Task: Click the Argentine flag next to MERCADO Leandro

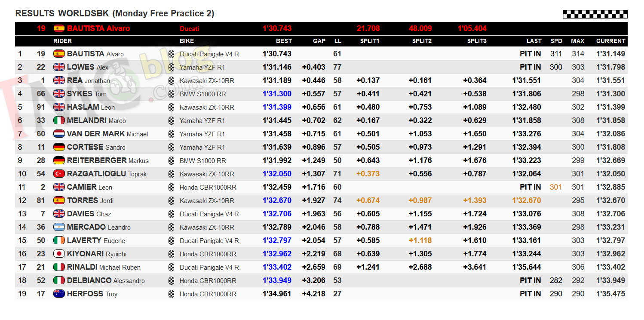Action: coord(59,227)
